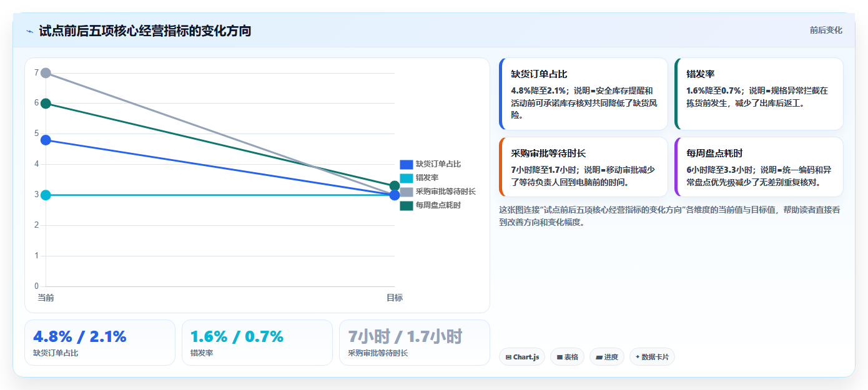Toggle 错发率 legend color box
This screenshot has width=868, height=390.
407,178
